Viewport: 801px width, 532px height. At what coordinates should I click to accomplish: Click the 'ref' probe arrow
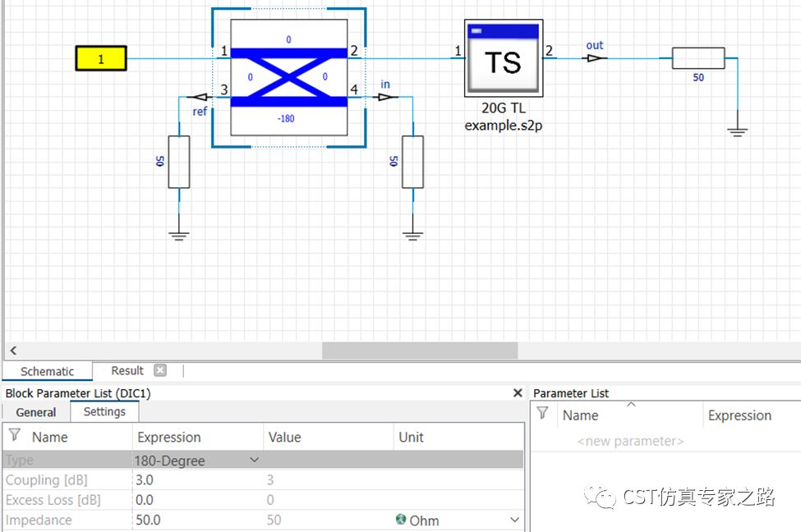pyautogui.click(x=199, y=97)
